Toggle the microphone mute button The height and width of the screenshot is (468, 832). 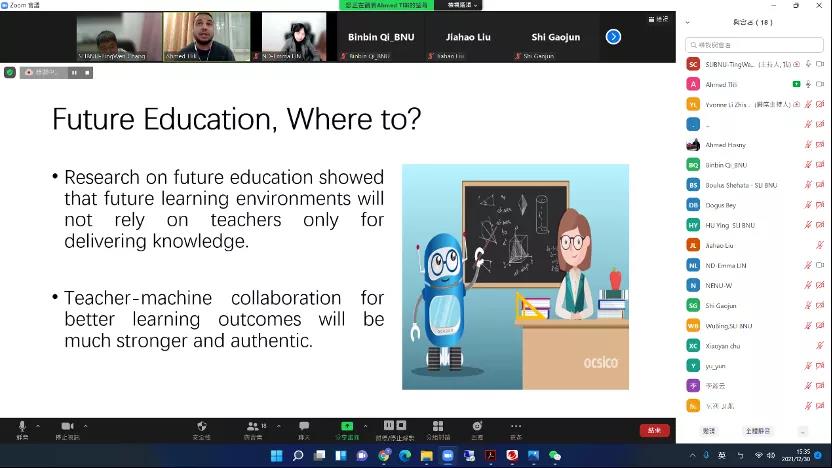click(22, 428)
